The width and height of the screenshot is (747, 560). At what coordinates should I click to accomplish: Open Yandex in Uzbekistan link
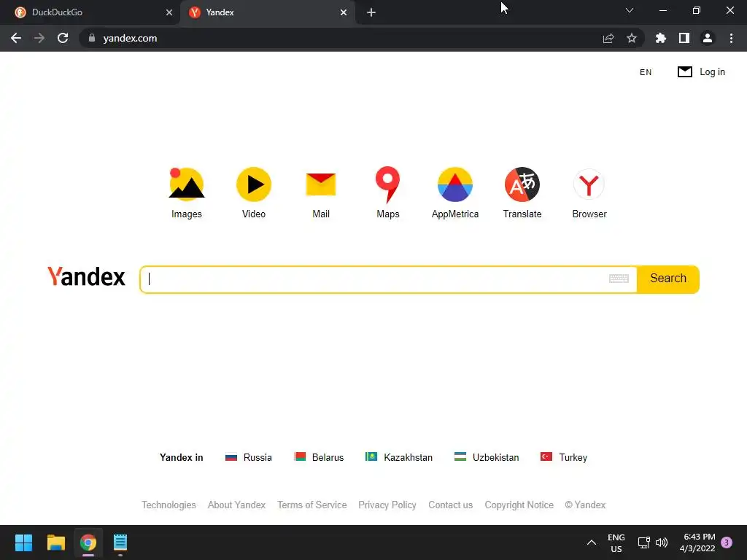[x=487, y=457]
